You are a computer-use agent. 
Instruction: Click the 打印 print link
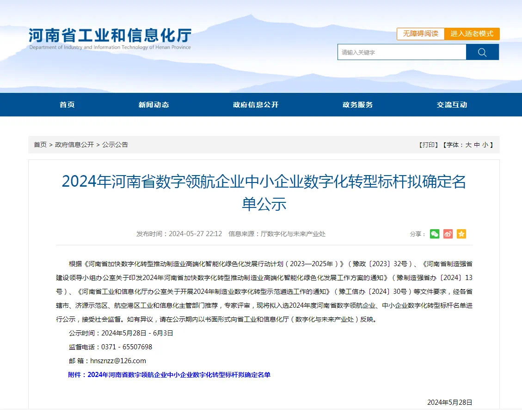(428, 145)
